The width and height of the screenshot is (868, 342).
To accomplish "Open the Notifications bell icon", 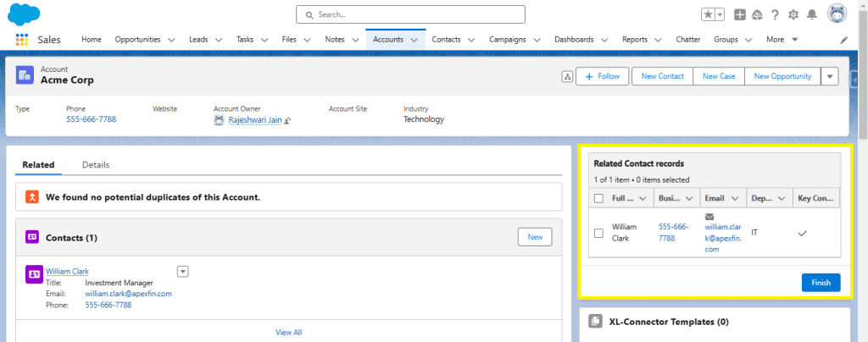I will 811,15.
